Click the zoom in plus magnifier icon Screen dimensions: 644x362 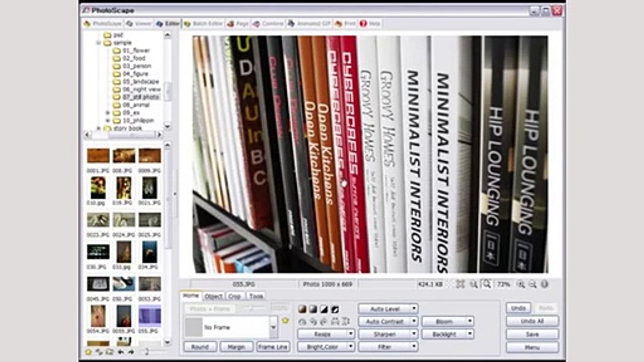pos(521,284)
